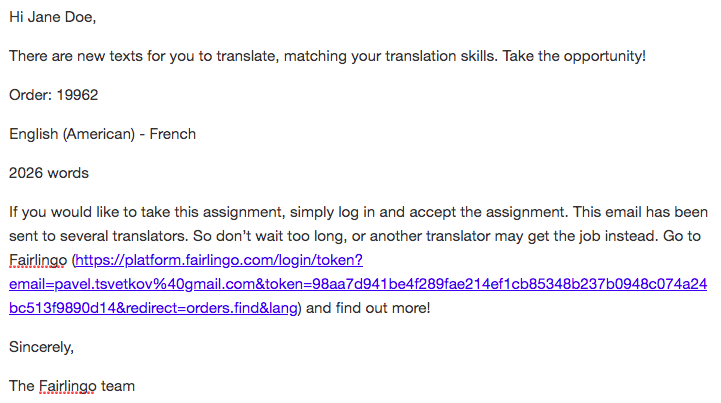Click the 'Go to' words ending the paragraph line

(682, 236)
